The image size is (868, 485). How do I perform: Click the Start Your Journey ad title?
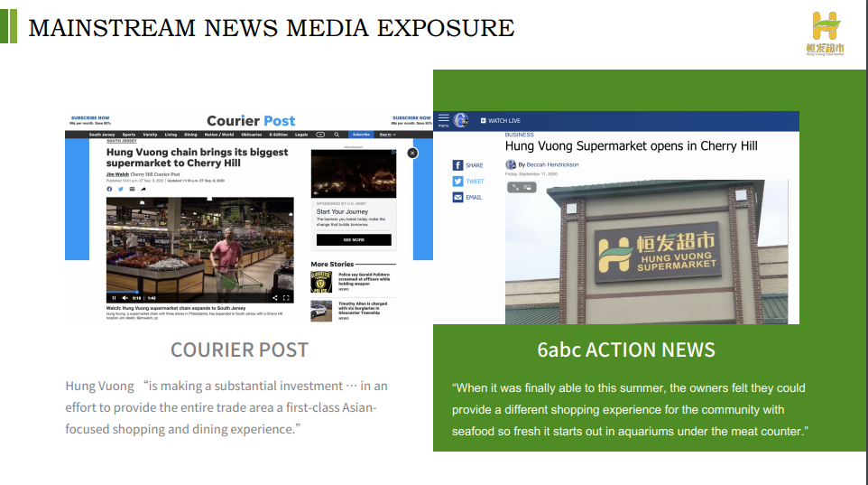point(342,211)
